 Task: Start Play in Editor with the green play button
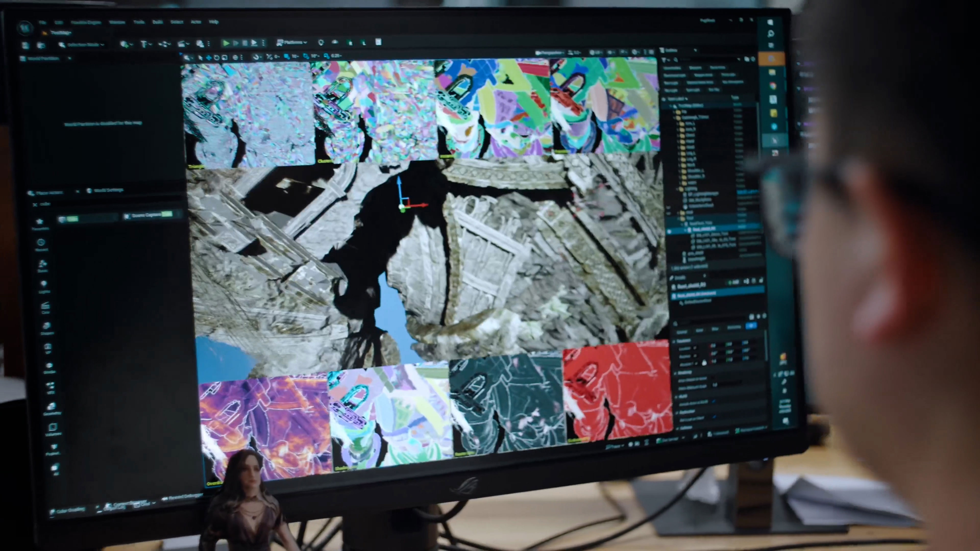[x=226, y=43]
